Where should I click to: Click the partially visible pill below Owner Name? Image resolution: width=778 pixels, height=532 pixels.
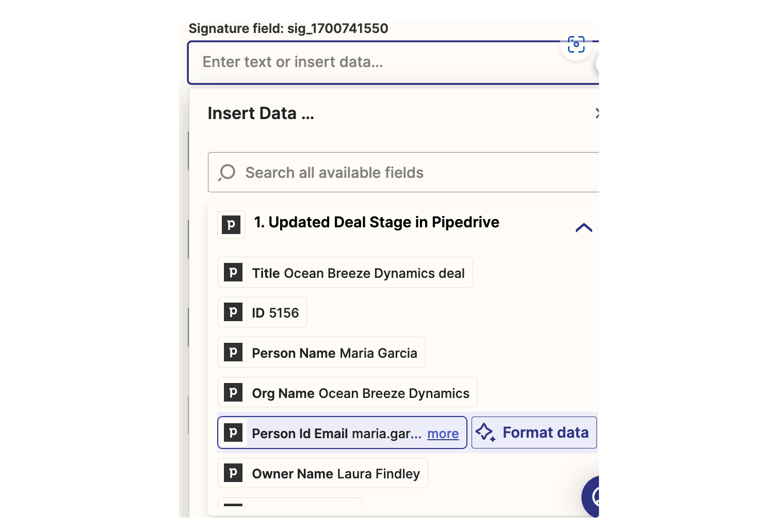(x=289, y=502)
